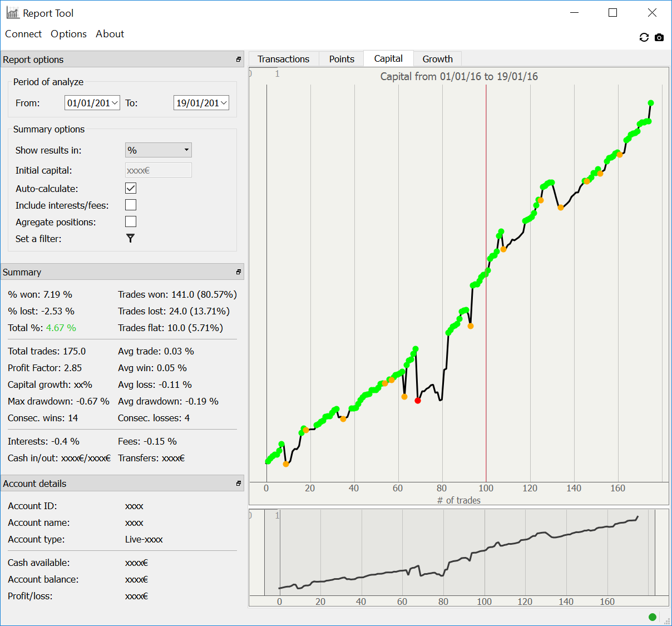This screenshot has width=672, height=626.
Task: Click the chart title Capital from 01/01/16
Action: point(459,76)
